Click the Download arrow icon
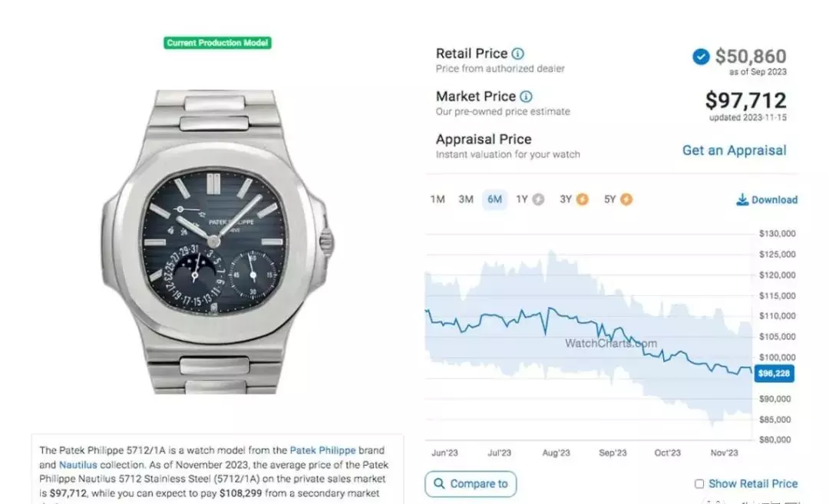 tap(742, 199)
